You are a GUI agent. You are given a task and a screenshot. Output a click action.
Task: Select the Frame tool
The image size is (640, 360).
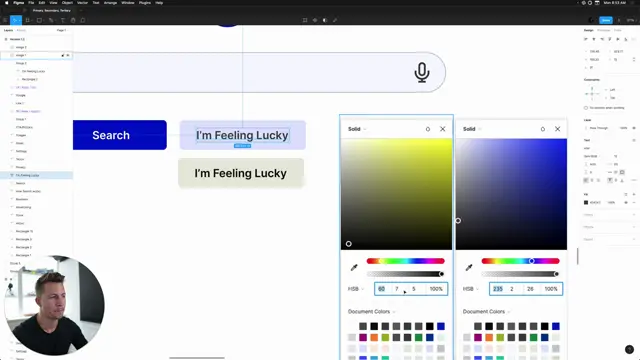[x=28, y=20]
